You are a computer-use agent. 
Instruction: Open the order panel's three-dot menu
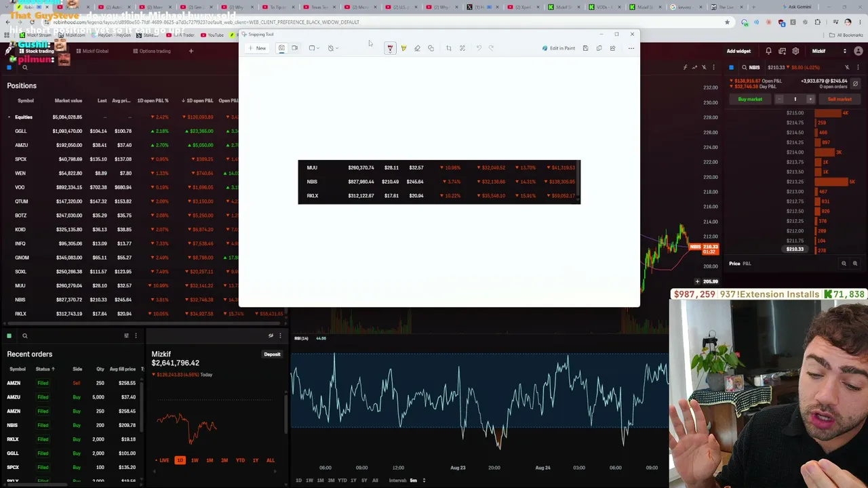pos(856,67)
